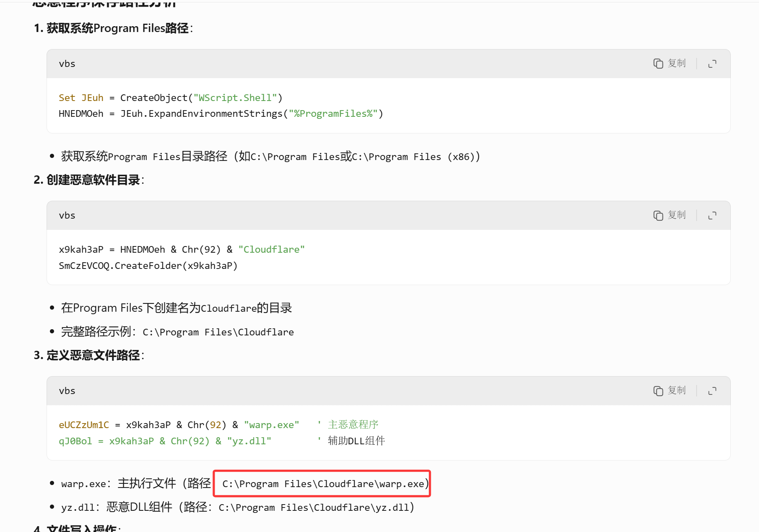Viewport: 759px width, 532px height.
Task: Click the "yz.dll" string in the code
Action: click(x=249, y=441)
